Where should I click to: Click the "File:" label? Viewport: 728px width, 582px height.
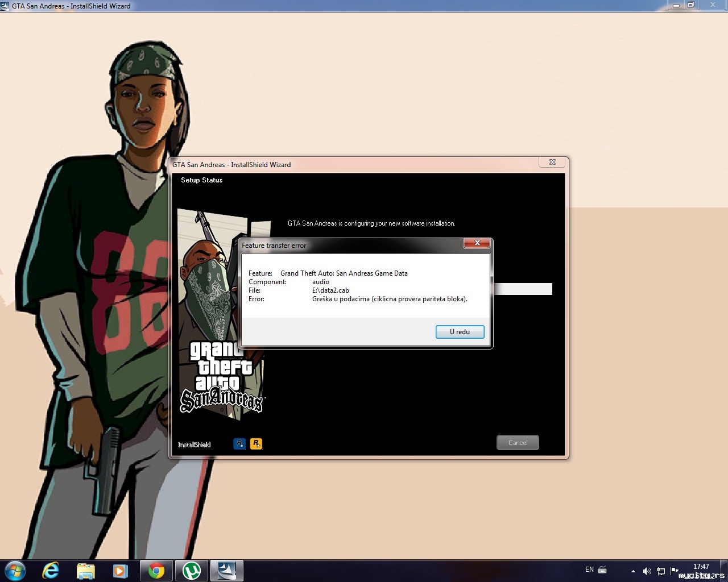[x=254, y=290]
